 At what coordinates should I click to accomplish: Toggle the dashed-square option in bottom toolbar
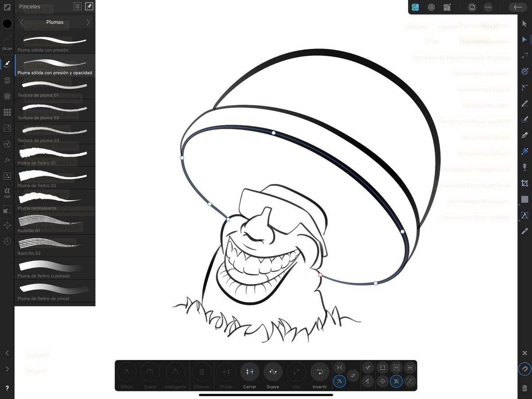pos(383,367)
